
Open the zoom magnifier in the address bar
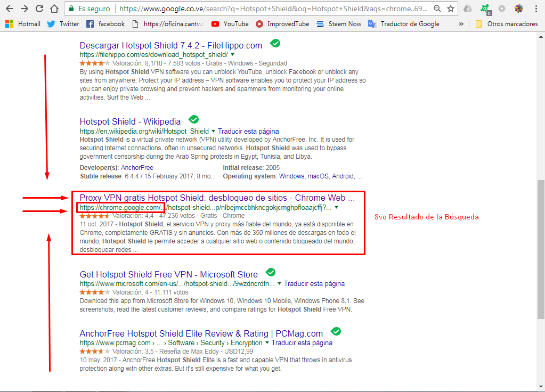tap(437, 9)
